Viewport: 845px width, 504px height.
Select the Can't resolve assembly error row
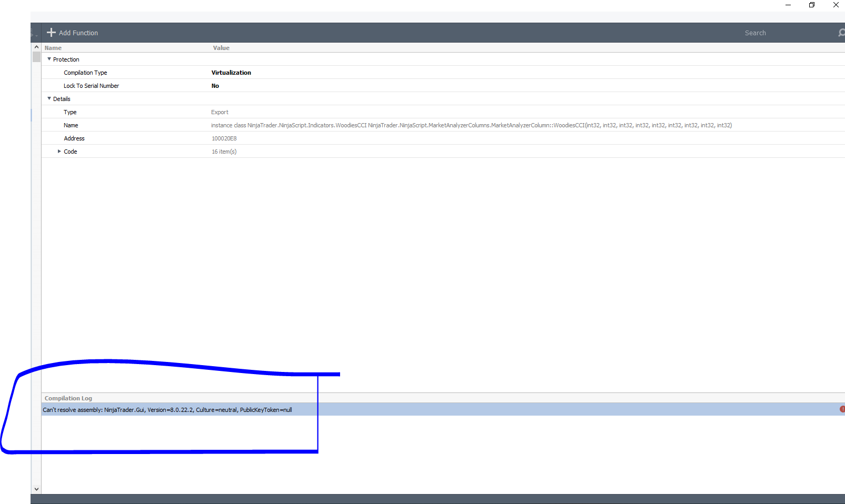pyautogui.click(x=167, y=410)
